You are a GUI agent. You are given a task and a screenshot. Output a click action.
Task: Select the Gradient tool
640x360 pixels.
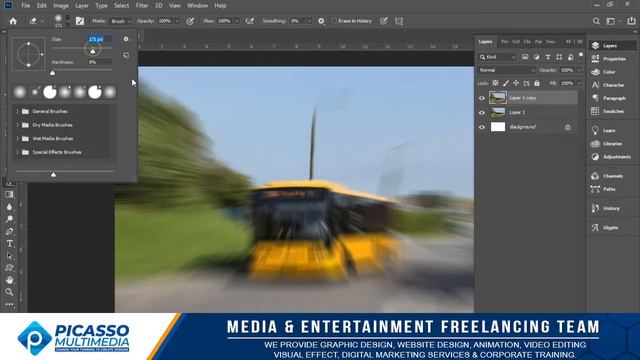(9, 195)
